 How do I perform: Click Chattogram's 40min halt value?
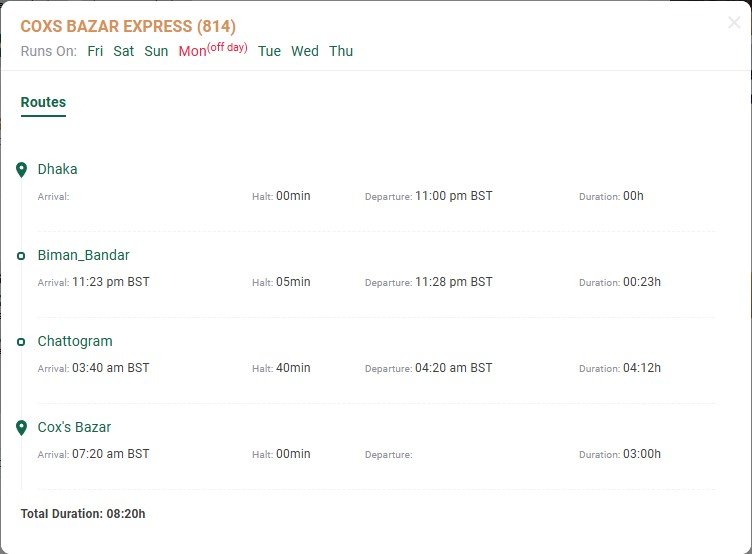coord(293,368)
